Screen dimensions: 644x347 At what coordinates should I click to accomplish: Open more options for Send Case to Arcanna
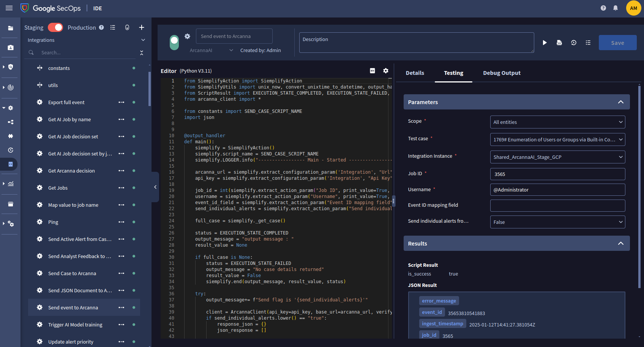point(122,273)
